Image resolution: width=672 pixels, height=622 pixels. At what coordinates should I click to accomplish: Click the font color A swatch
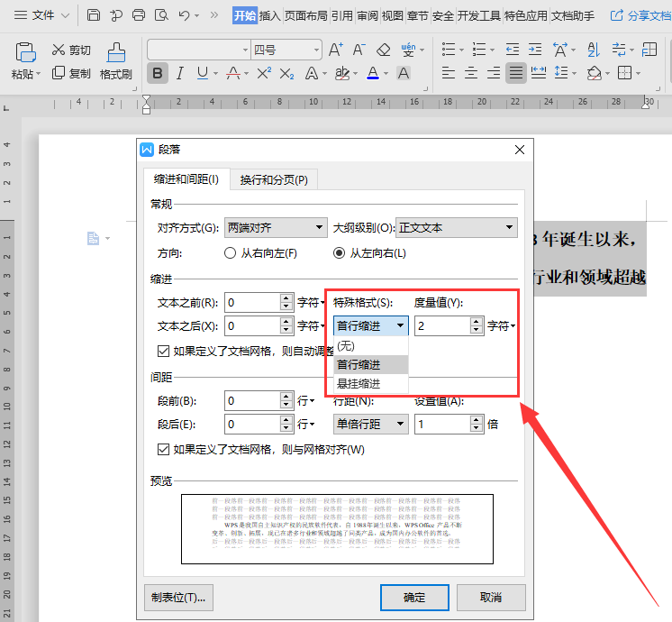click(x=373, y=73)
